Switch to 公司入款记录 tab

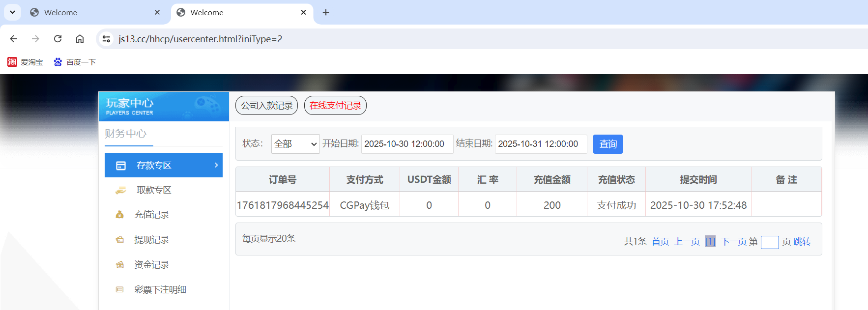266,105
